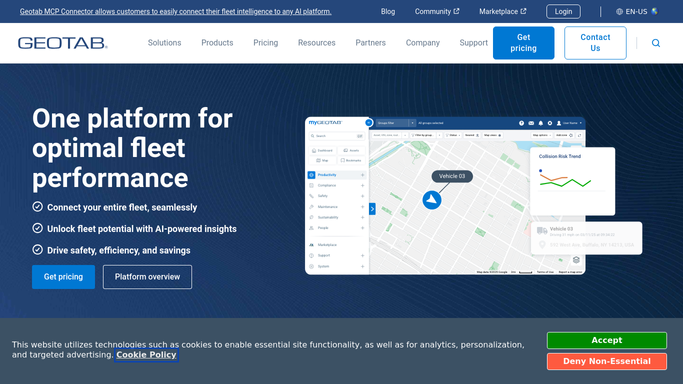Click the Contact Us button
The width and height of the screenshot is (683, 384).
[x=595, y=43]
